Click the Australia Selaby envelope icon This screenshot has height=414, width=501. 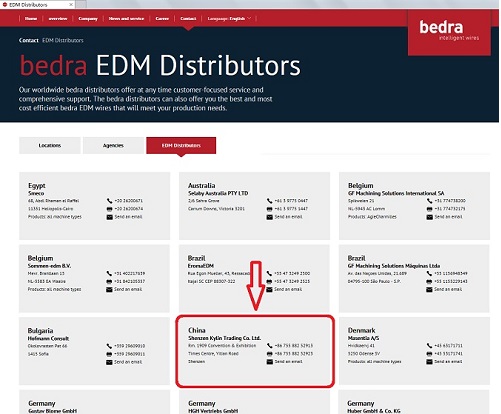pyautogui.click(x=269, y=217)
